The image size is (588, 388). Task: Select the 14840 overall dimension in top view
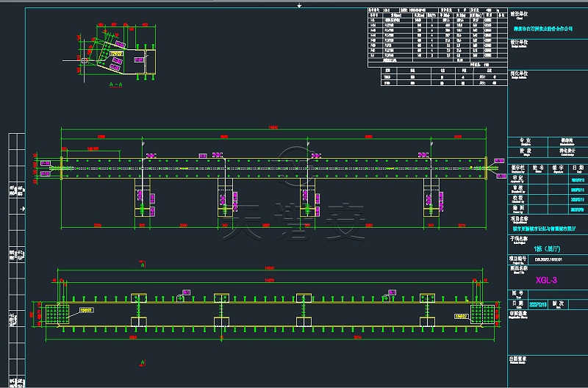click(x=273, y=127)
